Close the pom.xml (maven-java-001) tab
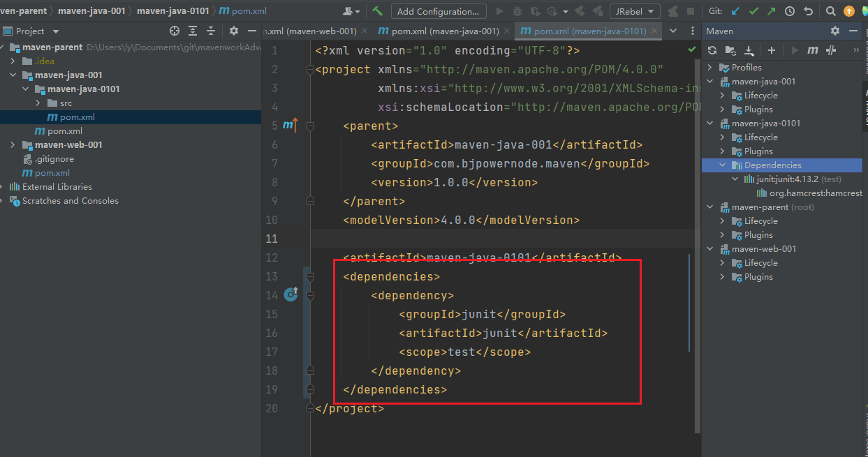This screenshot has width=868, height=457. tap(507, 31)
